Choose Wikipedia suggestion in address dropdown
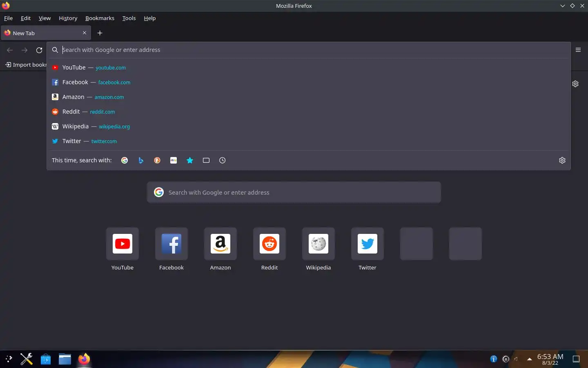This screenshot has height=368, width=588. 309,126
